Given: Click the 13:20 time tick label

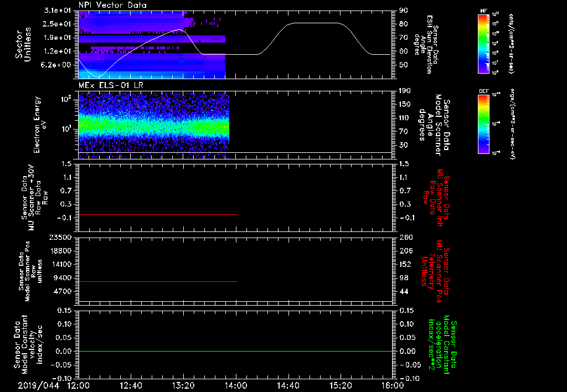Looking at the screenshot, I should pos(183,385).
